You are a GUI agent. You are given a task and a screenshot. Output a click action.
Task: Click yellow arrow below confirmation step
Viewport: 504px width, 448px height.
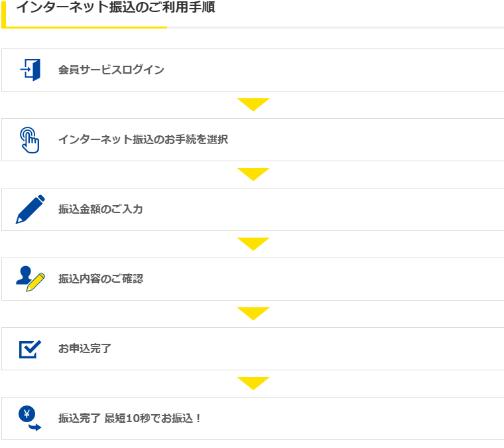coord(253,314)
